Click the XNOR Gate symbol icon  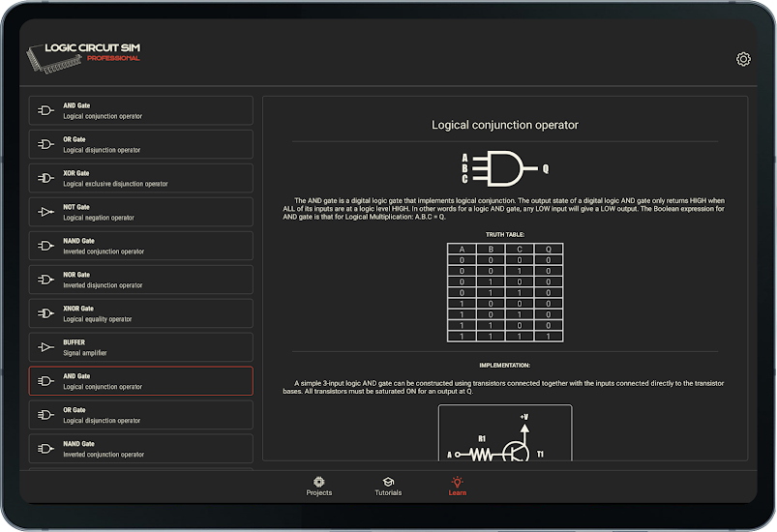[x=45, y=313]
